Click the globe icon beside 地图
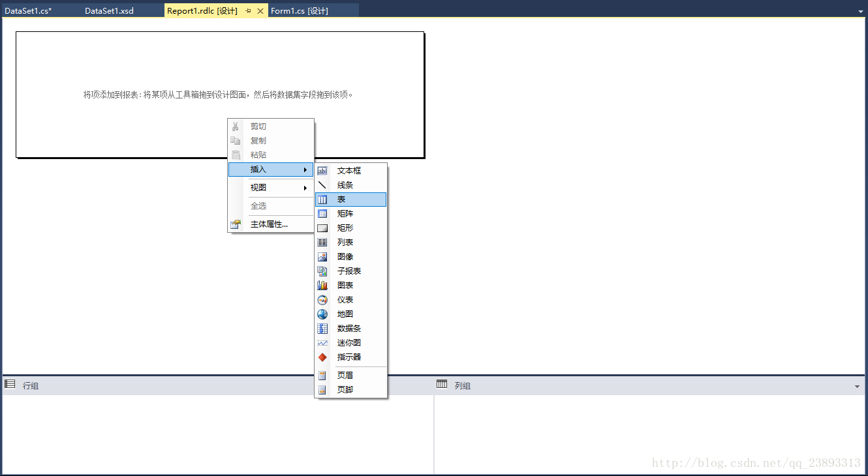868x476 pixels. 322,314
